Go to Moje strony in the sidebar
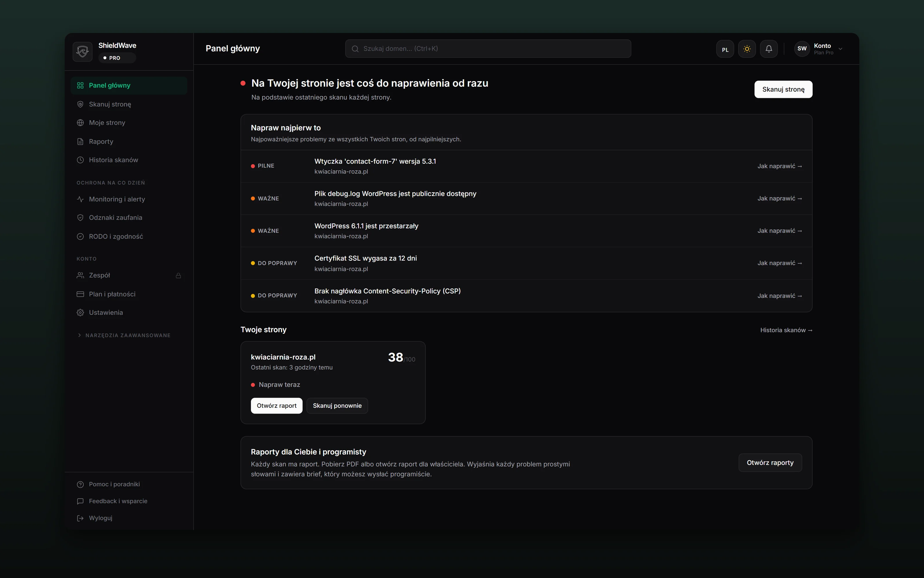Viewport: 924px width, 578px height. [129, 123]
